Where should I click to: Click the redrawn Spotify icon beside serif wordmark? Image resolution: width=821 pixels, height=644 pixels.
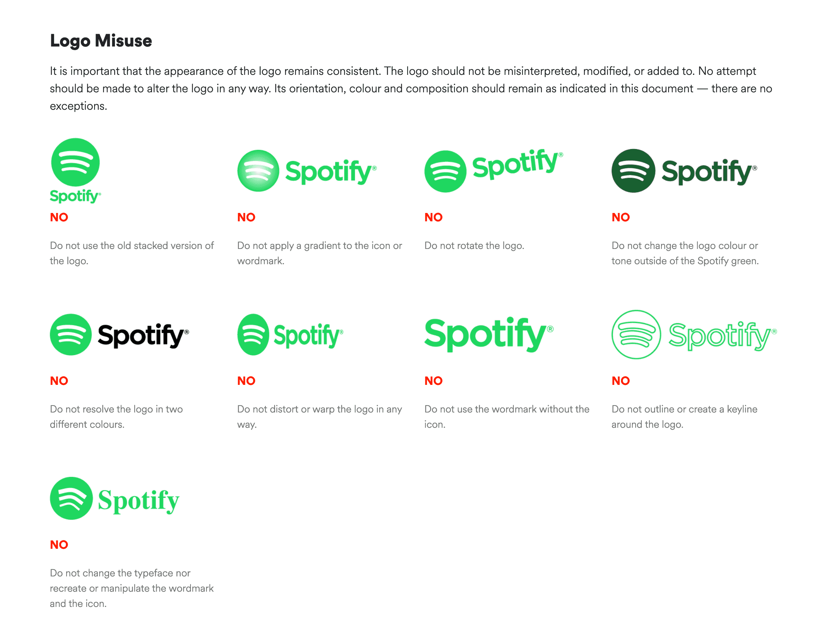pyautogui.click(x=71, y=499)
